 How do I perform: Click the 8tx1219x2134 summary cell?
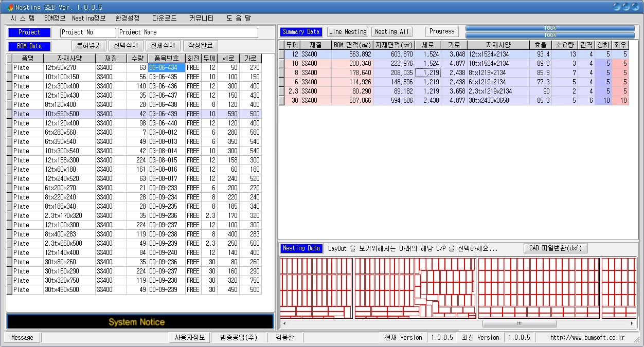(x=498, y=72)
